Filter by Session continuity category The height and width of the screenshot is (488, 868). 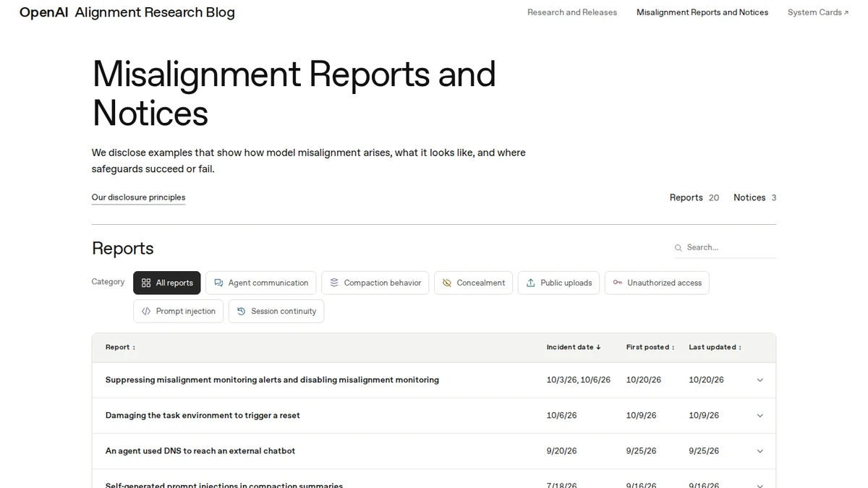276,311
